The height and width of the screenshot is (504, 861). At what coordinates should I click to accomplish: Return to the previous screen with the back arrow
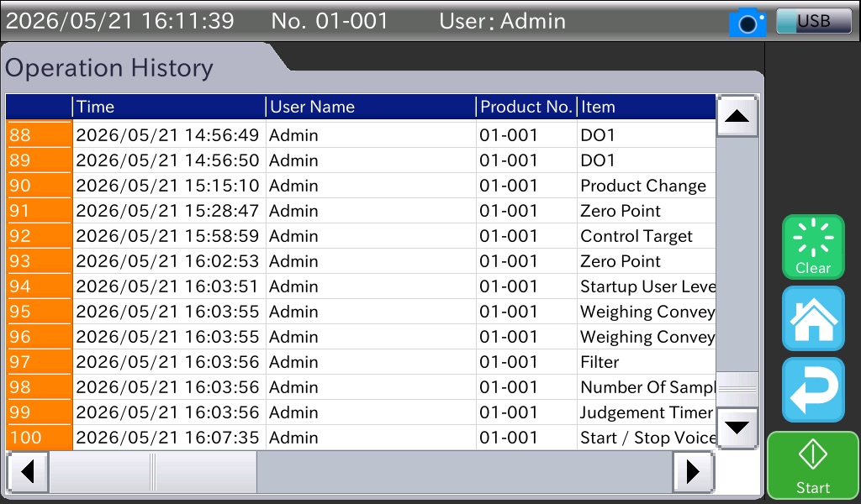point(813,390)
